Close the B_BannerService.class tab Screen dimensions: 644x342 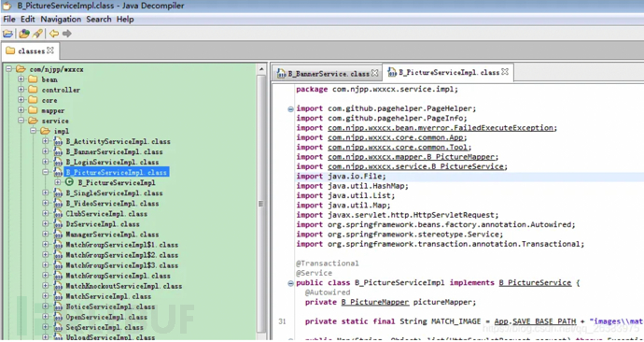[374, 73]
